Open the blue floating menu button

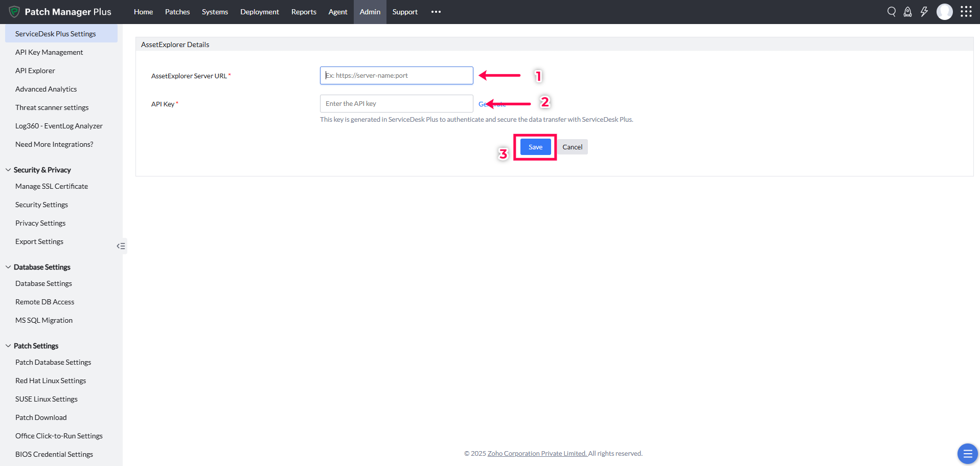pos(967,453)
